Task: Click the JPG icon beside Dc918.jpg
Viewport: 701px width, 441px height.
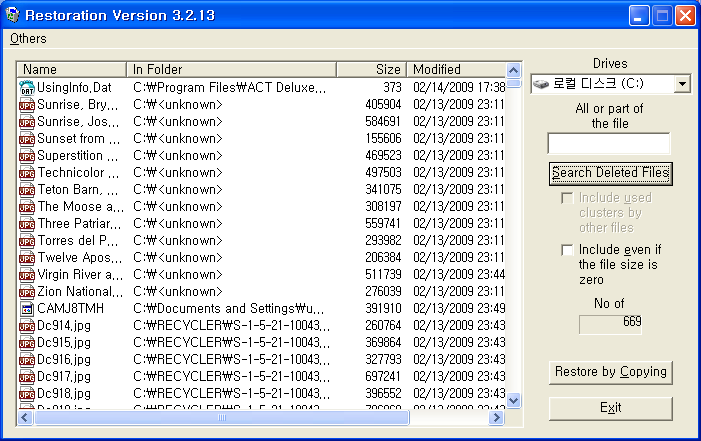Action: (x=27, y=394)
